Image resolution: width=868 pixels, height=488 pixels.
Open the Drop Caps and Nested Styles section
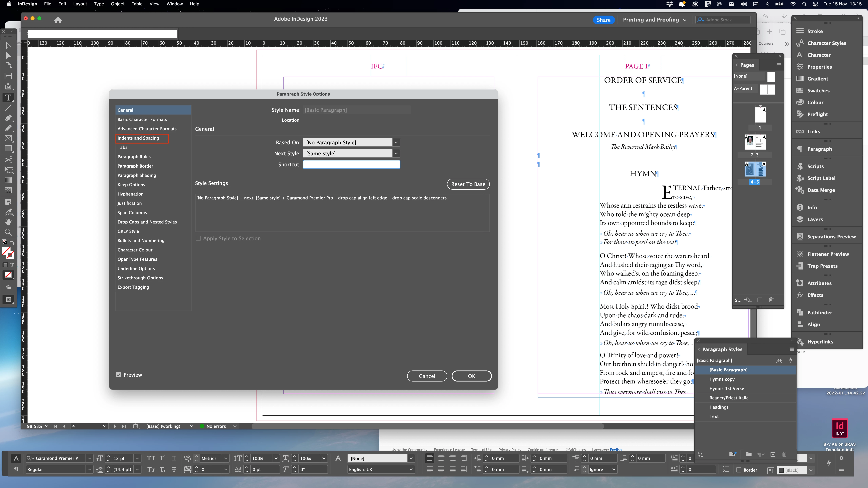click(147, 222)
